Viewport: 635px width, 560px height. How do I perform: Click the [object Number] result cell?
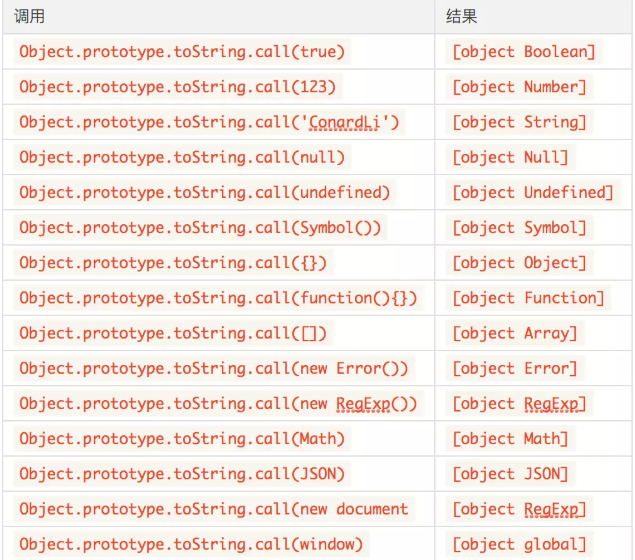(x=519, y=87)
